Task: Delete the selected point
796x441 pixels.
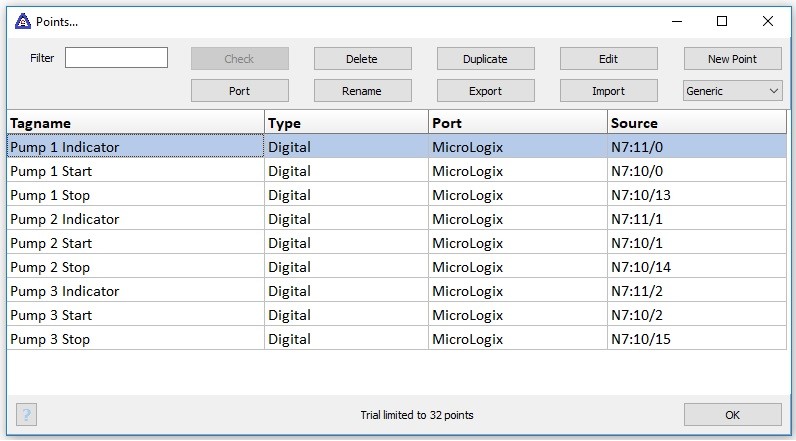Action: [x=362, y=59]
